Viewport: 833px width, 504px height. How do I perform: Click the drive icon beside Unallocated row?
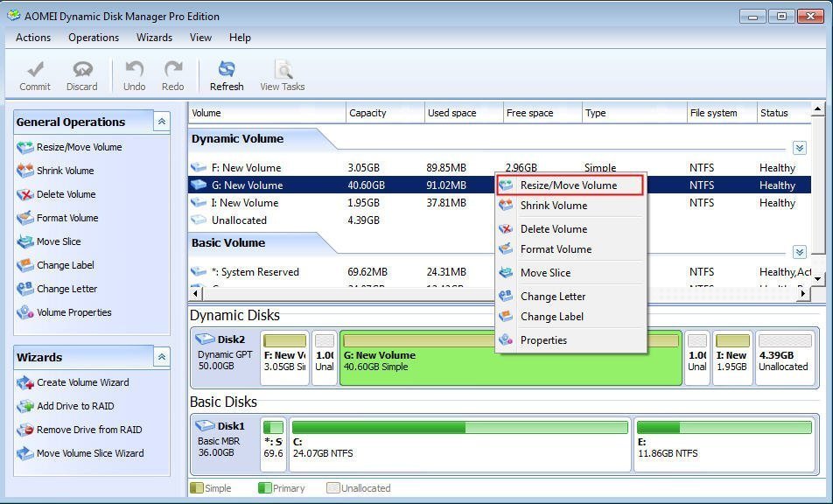(x=199, y=220)
